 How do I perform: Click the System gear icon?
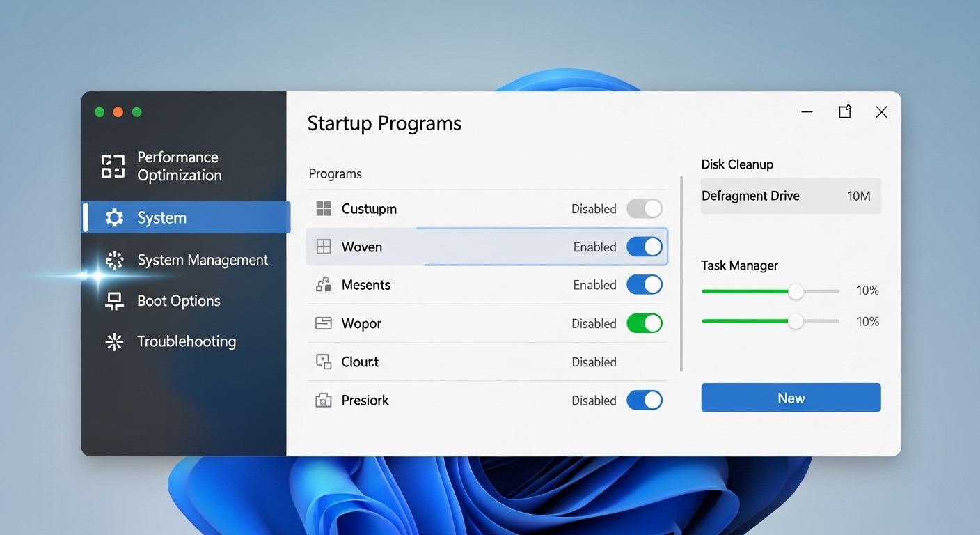(114, 218)
